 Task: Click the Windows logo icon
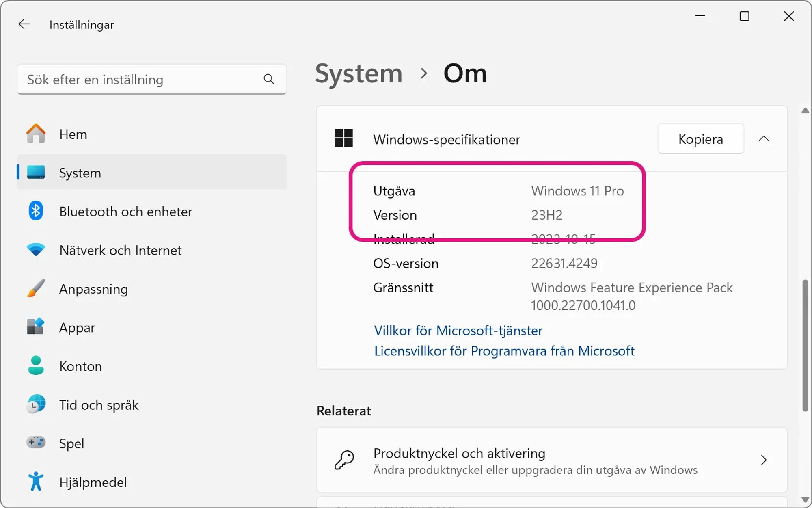click(343, 138)
